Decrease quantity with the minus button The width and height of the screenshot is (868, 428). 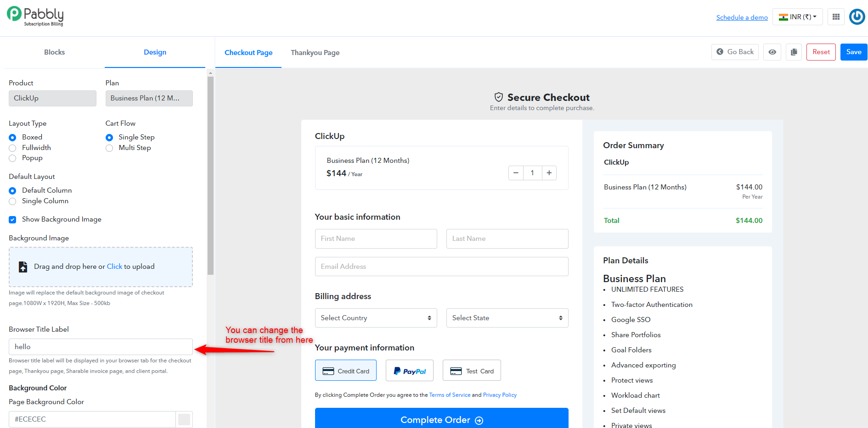pos(516,173)
